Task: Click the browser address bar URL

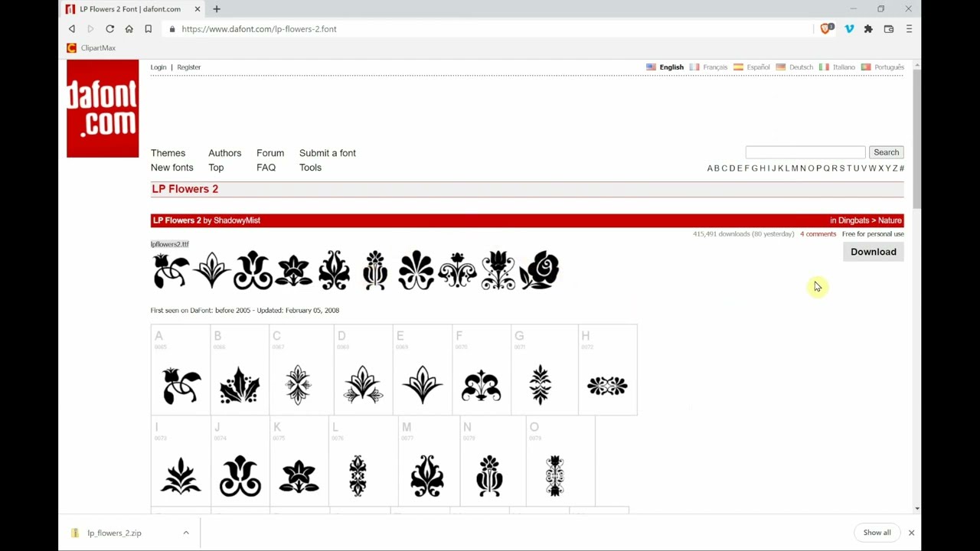Action: [x=259, y=29]
